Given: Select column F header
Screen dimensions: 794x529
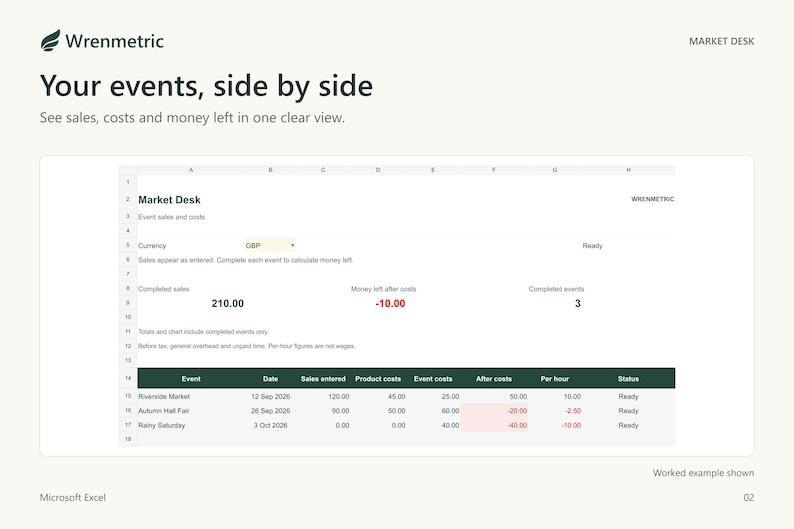Looking at the screenshot, I should pyautogui.click(x=494, y=170).
